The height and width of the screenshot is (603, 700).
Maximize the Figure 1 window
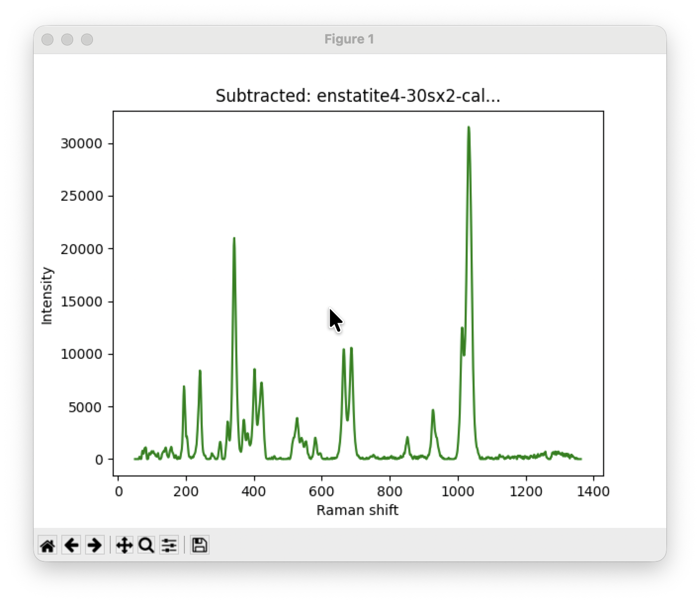pyautogui.click(x=87, y=40)
